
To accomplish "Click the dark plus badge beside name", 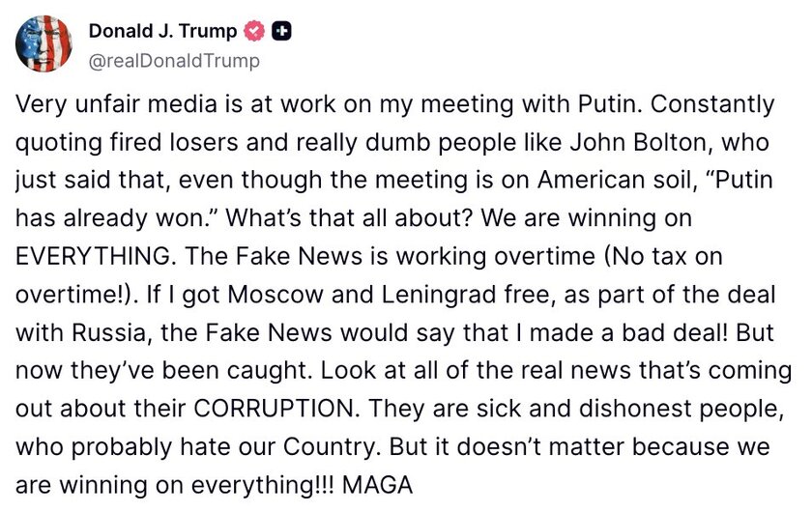I will point(281,32).
